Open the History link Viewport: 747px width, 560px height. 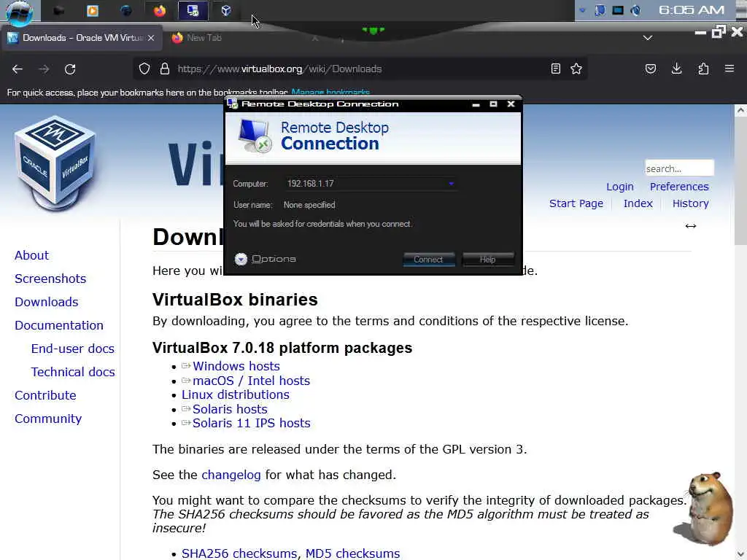click(690, 204)
